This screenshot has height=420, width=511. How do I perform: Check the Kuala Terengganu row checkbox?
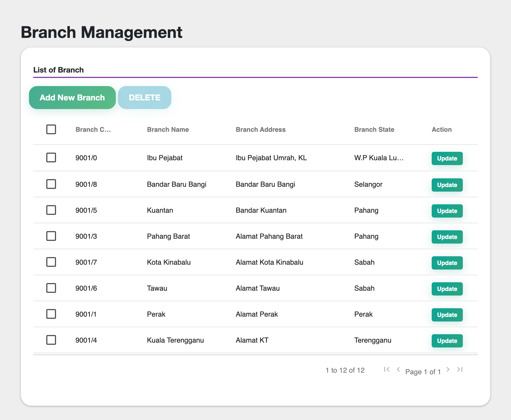click(x=51, y=340)
